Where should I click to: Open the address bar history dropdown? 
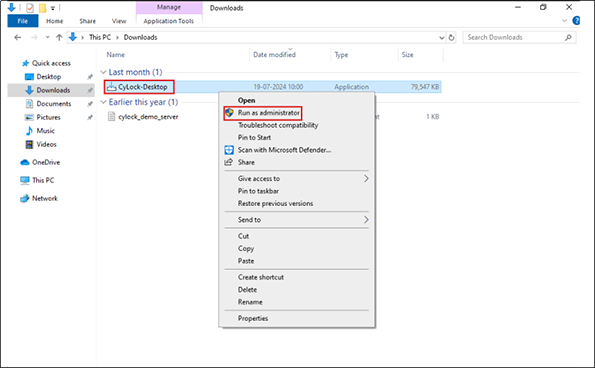(442, 38)
